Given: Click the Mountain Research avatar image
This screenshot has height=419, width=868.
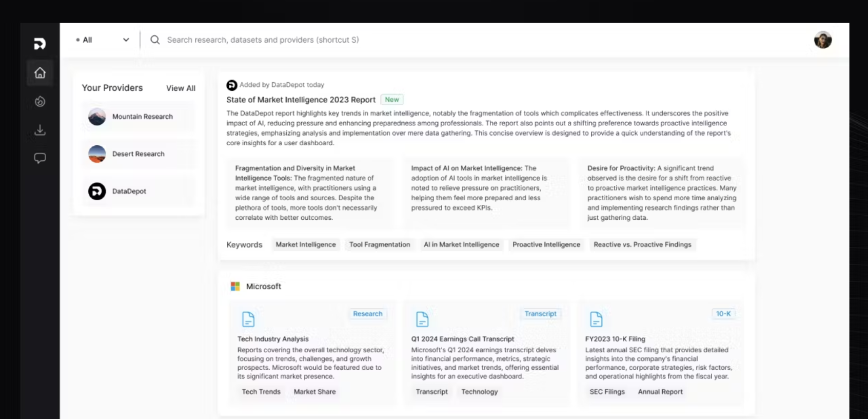Looking at the screenshot, I should 97,117.
